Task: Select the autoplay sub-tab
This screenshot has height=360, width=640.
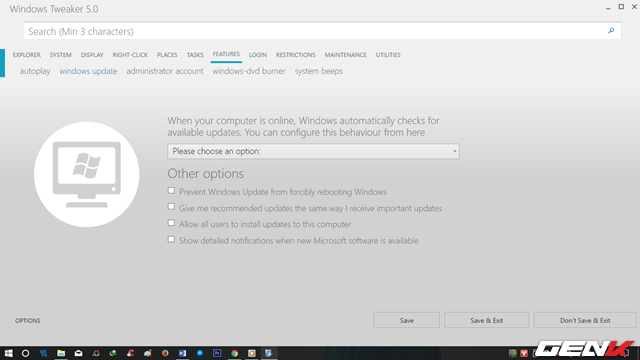Action: click(35, 71)
